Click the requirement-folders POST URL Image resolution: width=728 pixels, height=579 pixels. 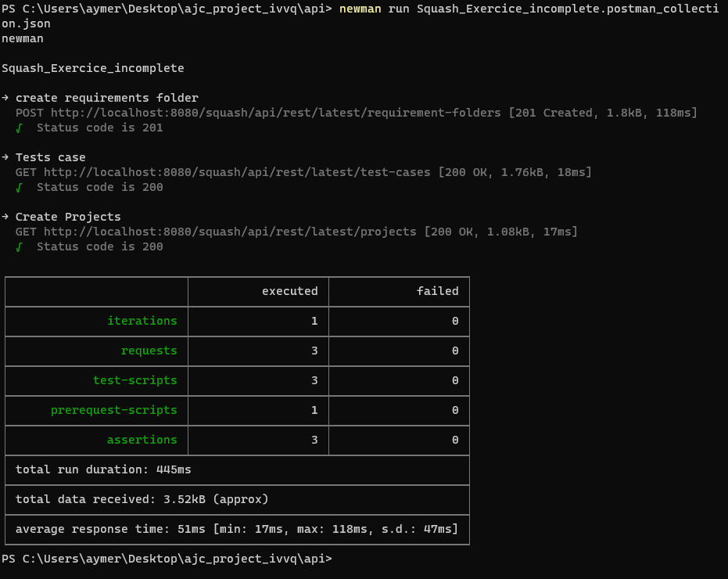click(x=276, y=113)
